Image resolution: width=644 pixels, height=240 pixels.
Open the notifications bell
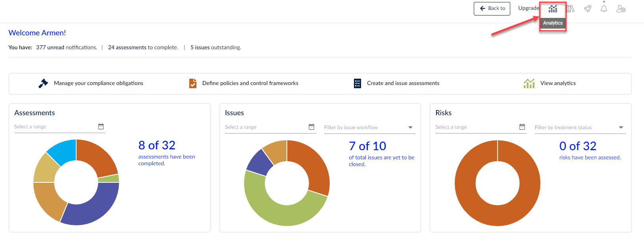604,9
